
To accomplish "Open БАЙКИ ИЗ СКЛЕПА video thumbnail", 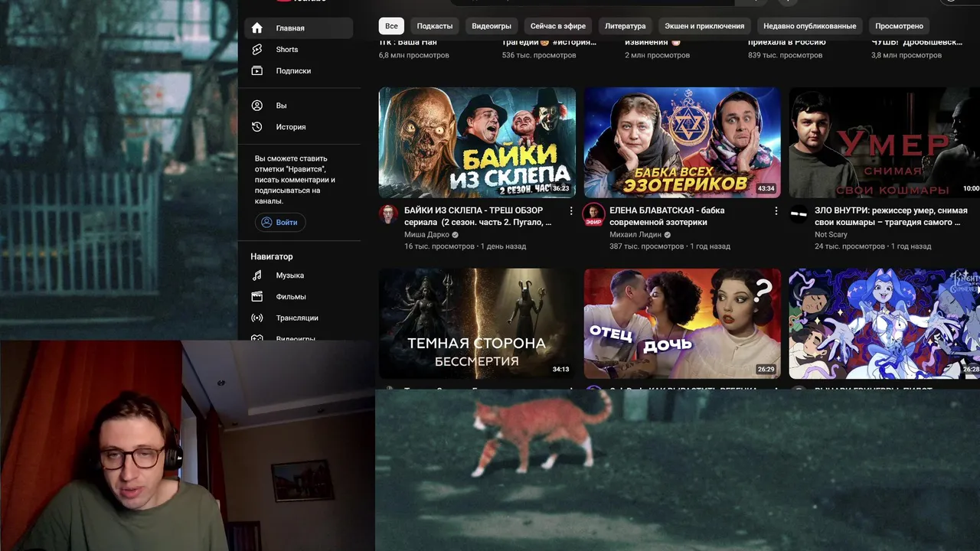I will tap(477, 142).
